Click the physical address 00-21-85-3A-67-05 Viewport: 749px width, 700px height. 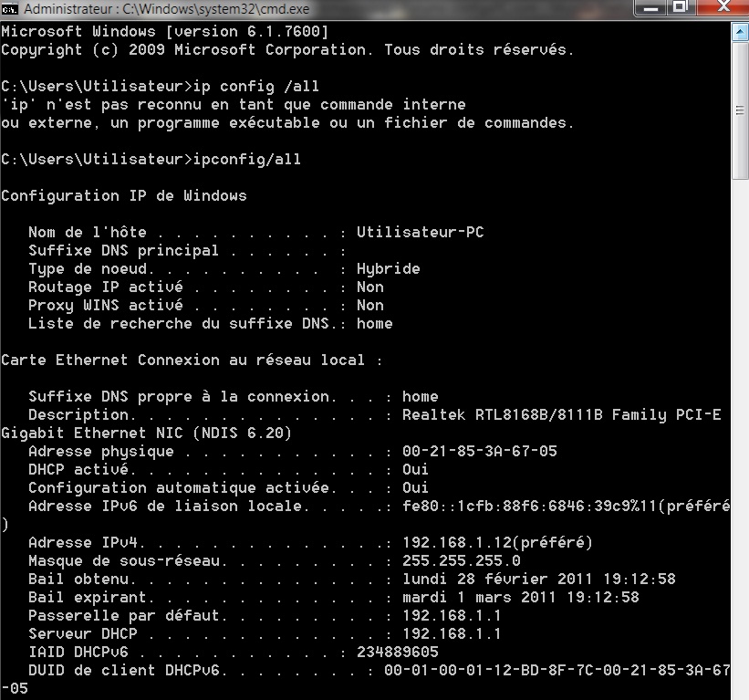coord(479,452)
